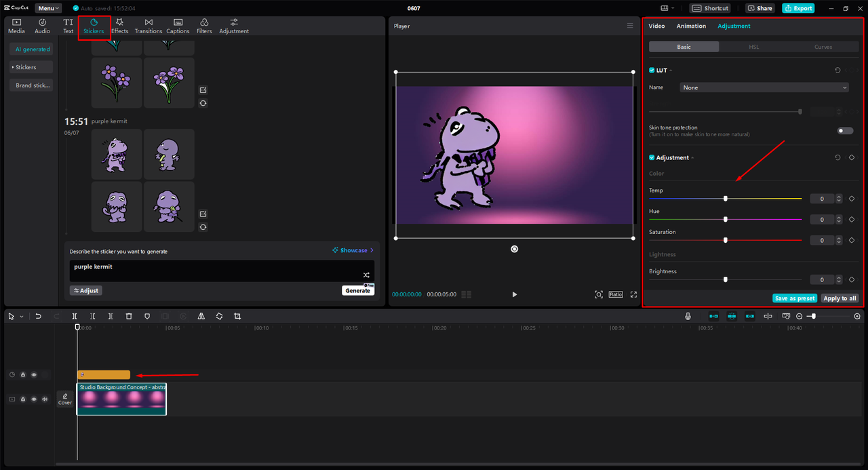Image resolution: width=868 pixels, height=470 pixels.
Task: Collapse the LUT section arrow
Action: pyautogui.click(x=671, y=71)
